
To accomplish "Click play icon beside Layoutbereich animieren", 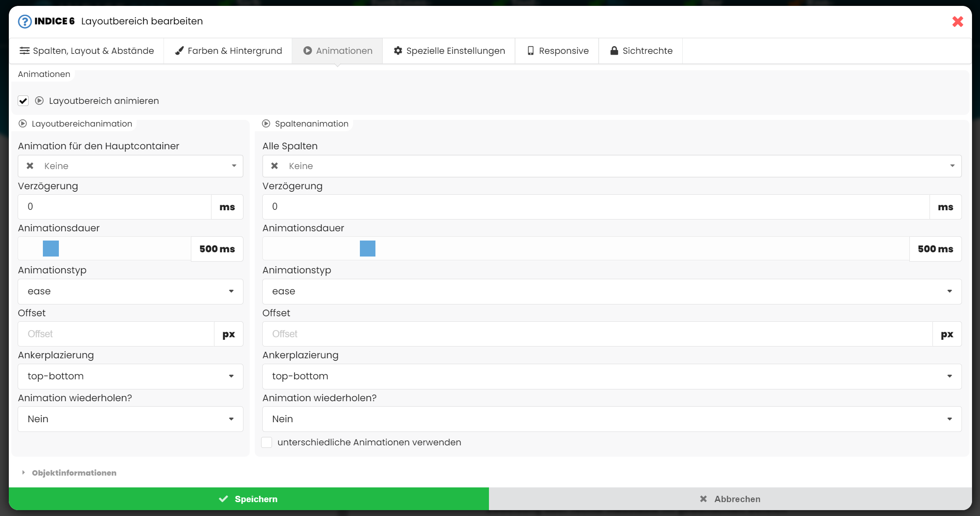I will click(40, 101).
